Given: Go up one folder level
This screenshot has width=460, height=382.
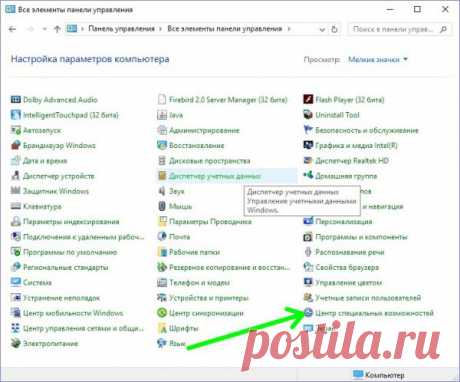Looking at the screenshot, I should 57,29.
